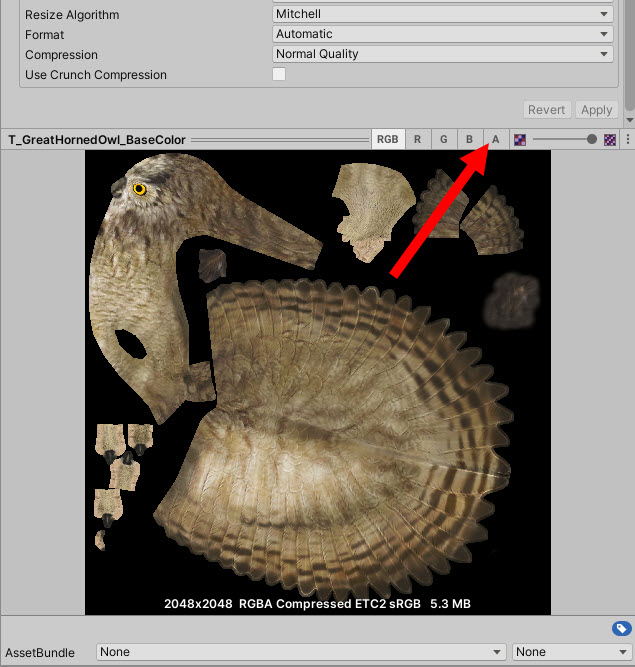The width and height of the screenshot is (635, 667).
Task: Open the Compression dropdown showing Normal Quality
Action: pos(442,54)
